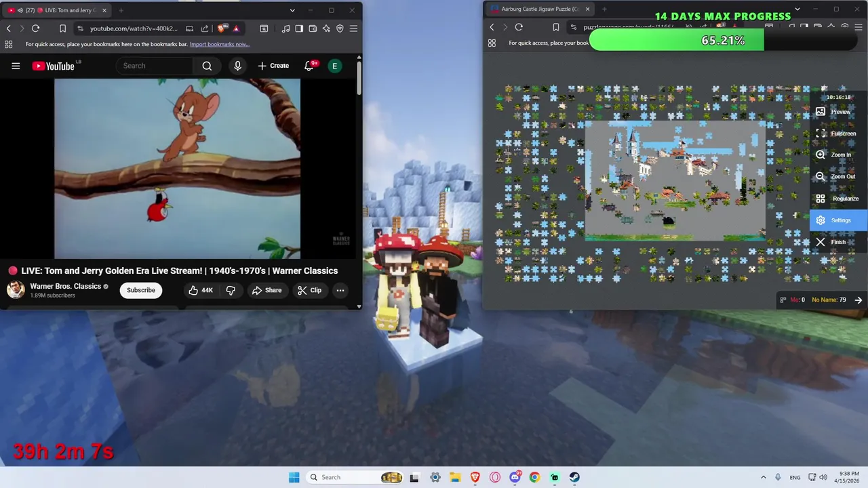The height and width of the screenshot is (488, 868).
Task: Open Brave Rewards icon in the YouTube window
Action: point(235,28)
